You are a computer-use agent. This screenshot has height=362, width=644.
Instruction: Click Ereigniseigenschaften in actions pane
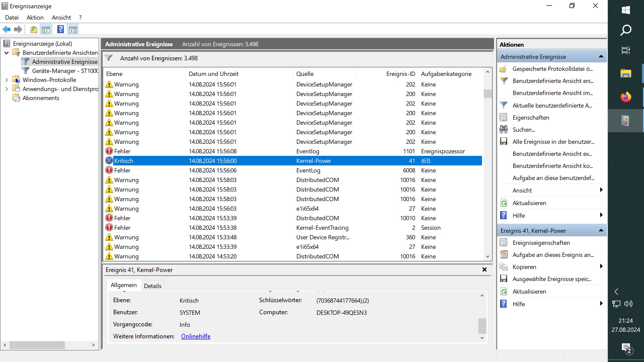pyautogui.click(x=541, y=243)
